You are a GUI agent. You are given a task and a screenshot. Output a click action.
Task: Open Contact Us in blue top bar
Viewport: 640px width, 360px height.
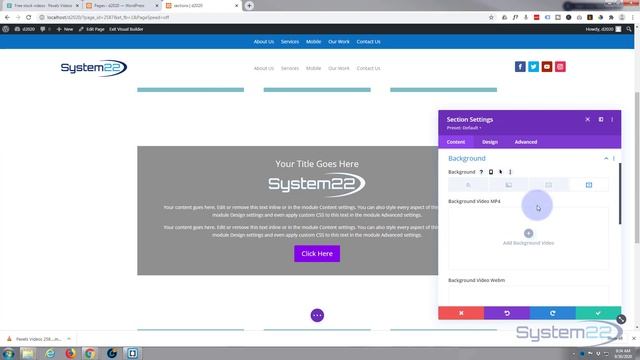369,42
